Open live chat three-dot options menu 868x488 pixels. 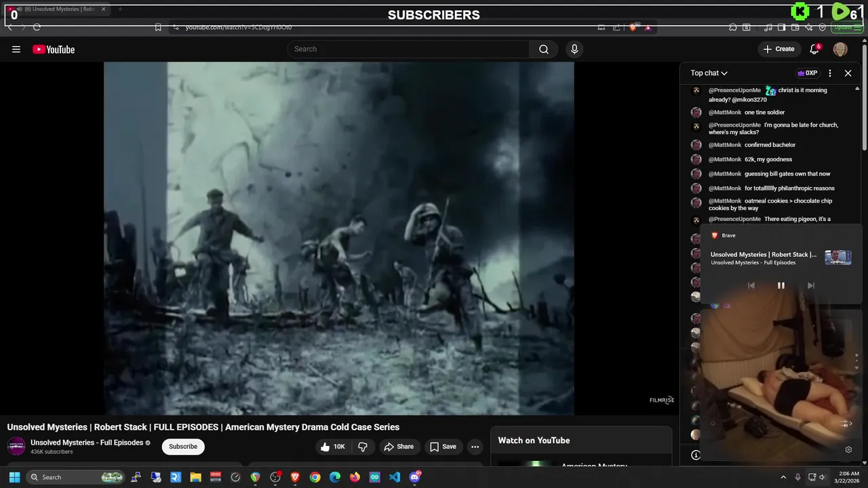(x=830, y=73)
